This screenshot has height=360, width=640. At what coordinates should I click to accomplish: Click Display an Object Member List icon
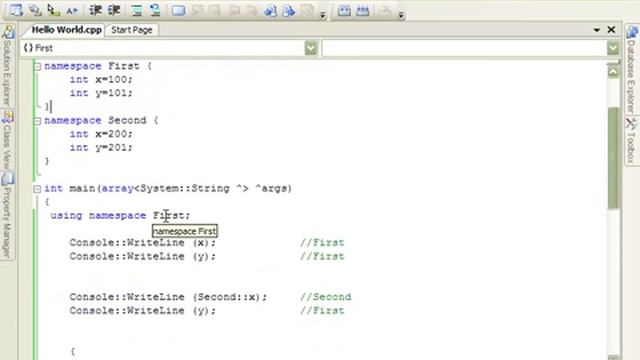point(16,10)
